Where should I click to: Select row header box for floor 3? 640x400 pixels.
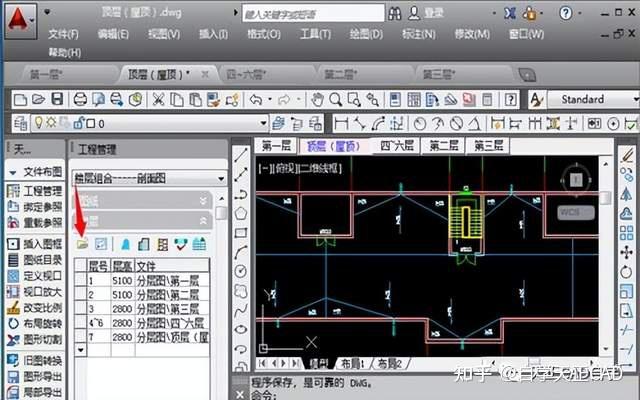click(81, 309)
